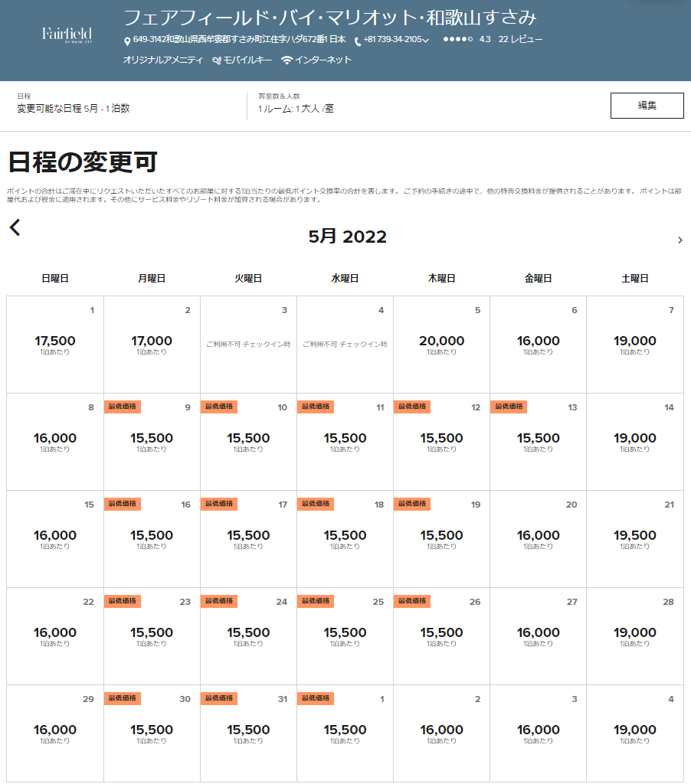
Task: Go to next month with right arrow
Action: (x=680, y=240)
